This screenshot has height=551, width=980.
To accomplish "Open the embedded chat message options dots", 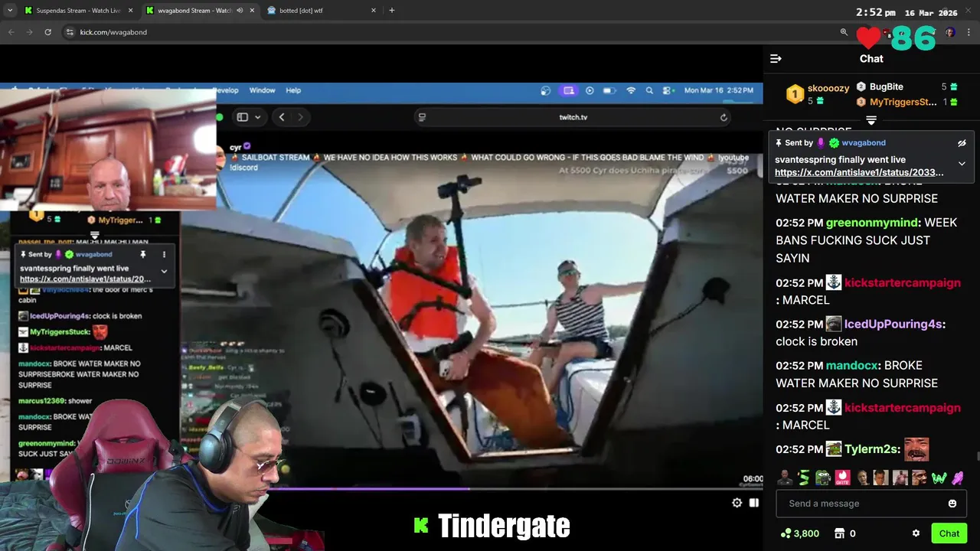I will (x=164, y=254).
